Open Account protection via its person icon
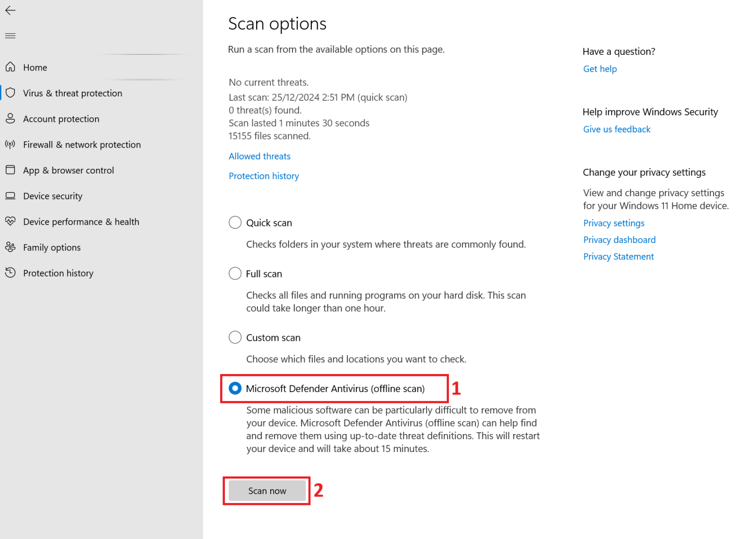The image size is (756, 539). pyautogui.click(x=10, y=119)
